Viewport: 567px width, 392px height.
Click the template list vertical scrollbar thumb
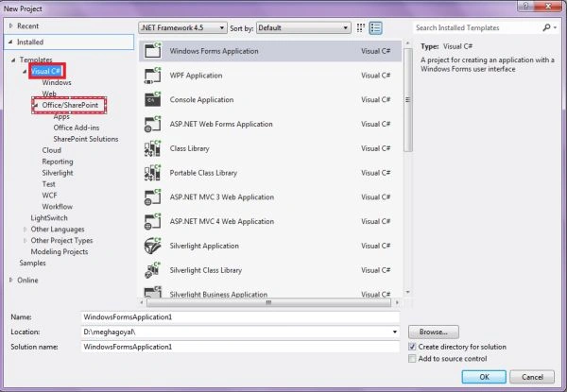pos(408,100)
